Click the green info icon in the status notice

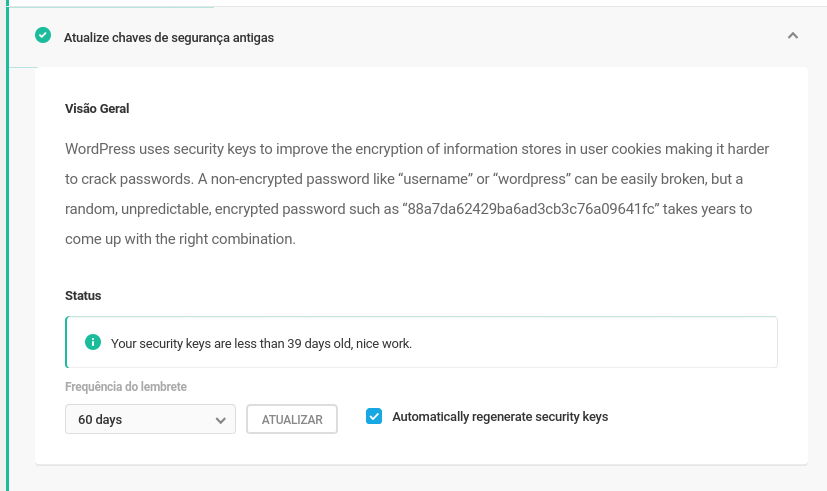[x=93, y=342]
